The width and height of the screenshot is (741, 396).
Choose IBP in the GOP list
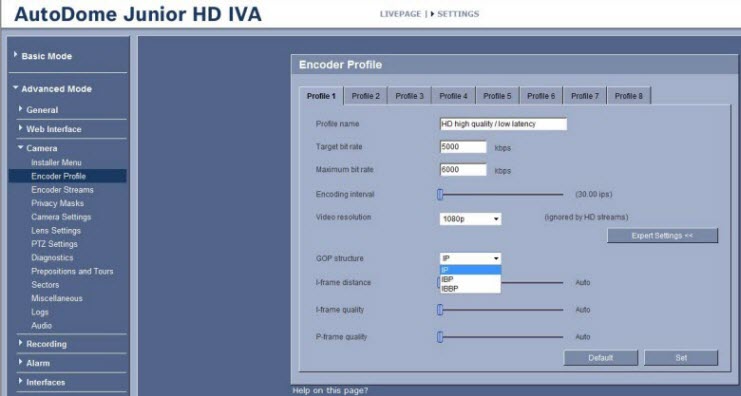click(x=470, y=279)
